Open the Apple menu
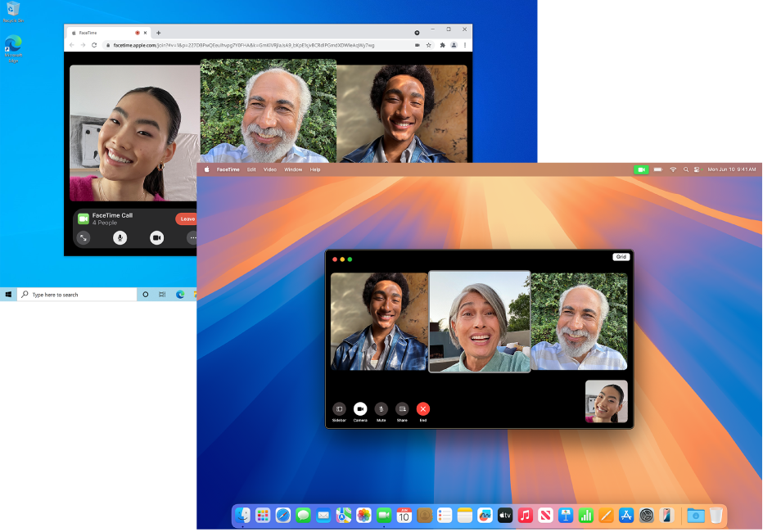This screenshot has height=532, width=763. click(206, 169)
